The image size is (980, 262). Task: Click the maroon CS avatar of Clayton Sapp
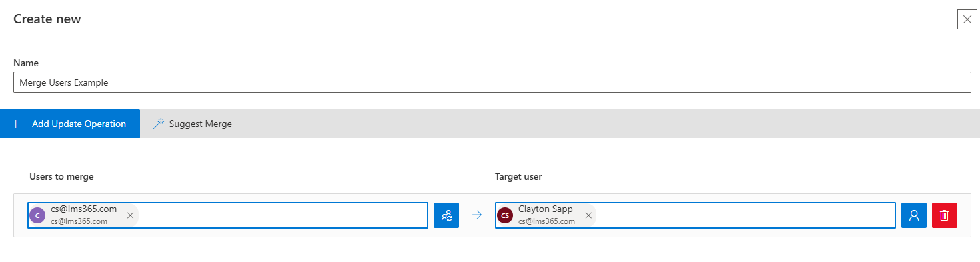[x=505, y=215]
